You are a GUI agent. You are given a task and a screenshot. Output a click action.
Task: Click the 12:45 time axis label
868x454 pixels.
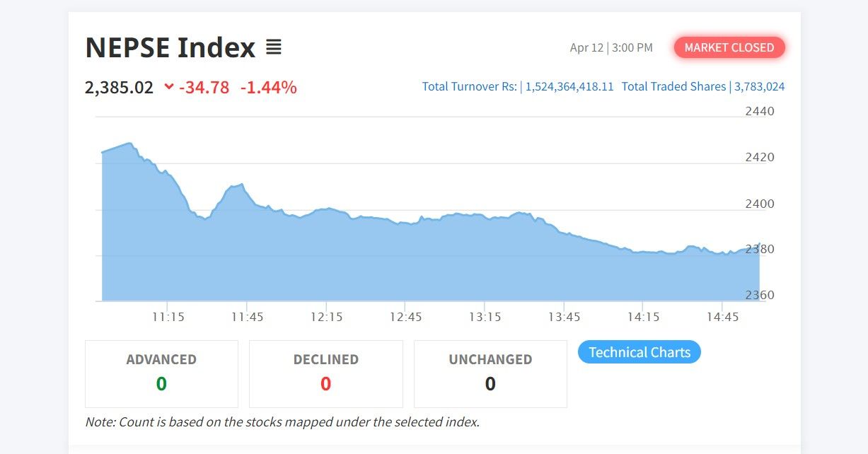point(405,317)
